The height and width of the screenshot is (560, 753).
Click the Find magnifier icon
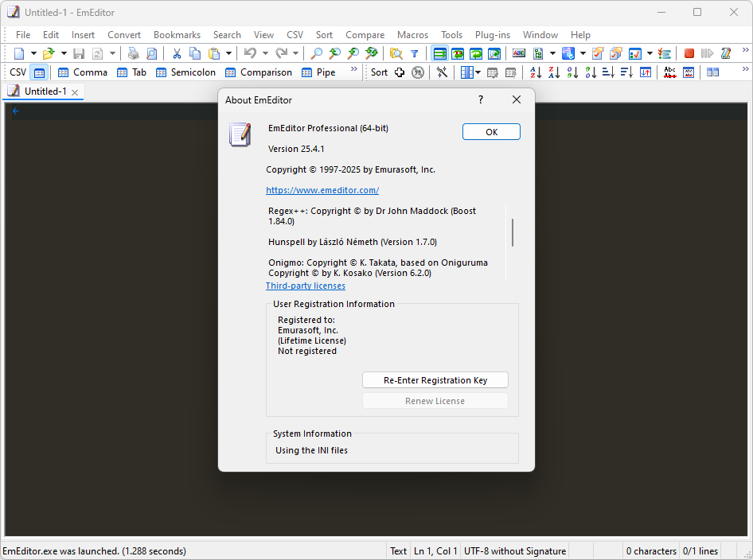(317, 53)
